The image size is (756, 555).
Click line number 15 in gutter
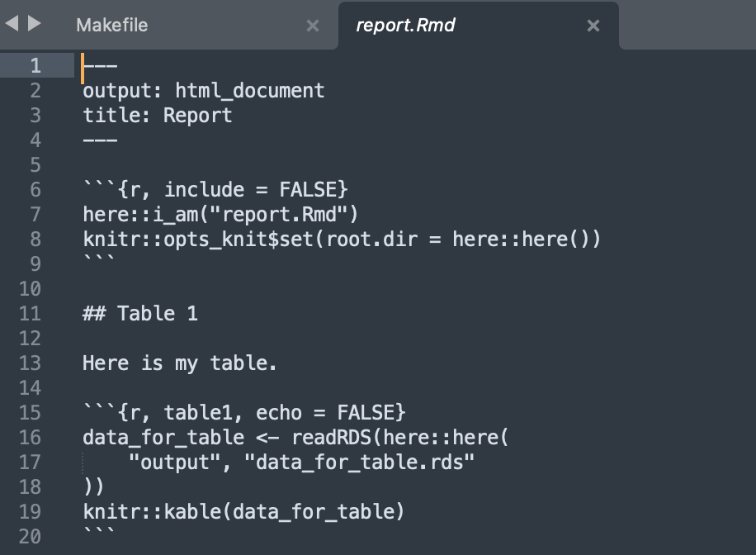pyautogui.click(x=30, y=412)
